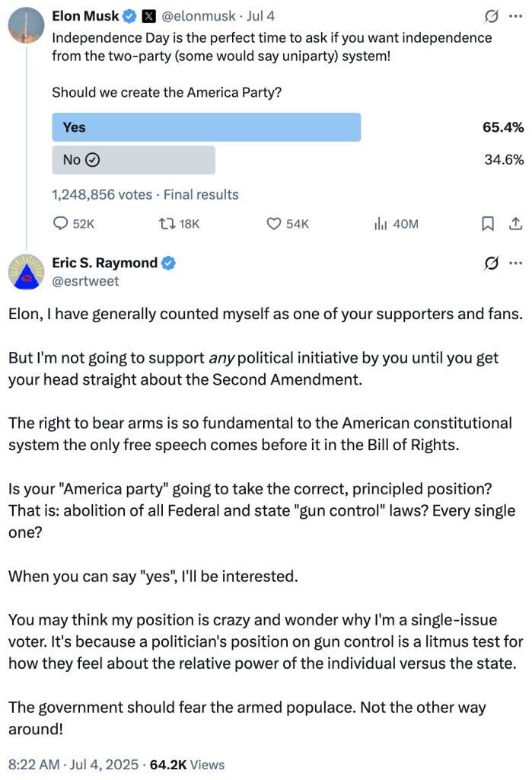Click the 1,248,856 votes Final results text
Screen dimensions: 532x780
[x=144, y=195]
